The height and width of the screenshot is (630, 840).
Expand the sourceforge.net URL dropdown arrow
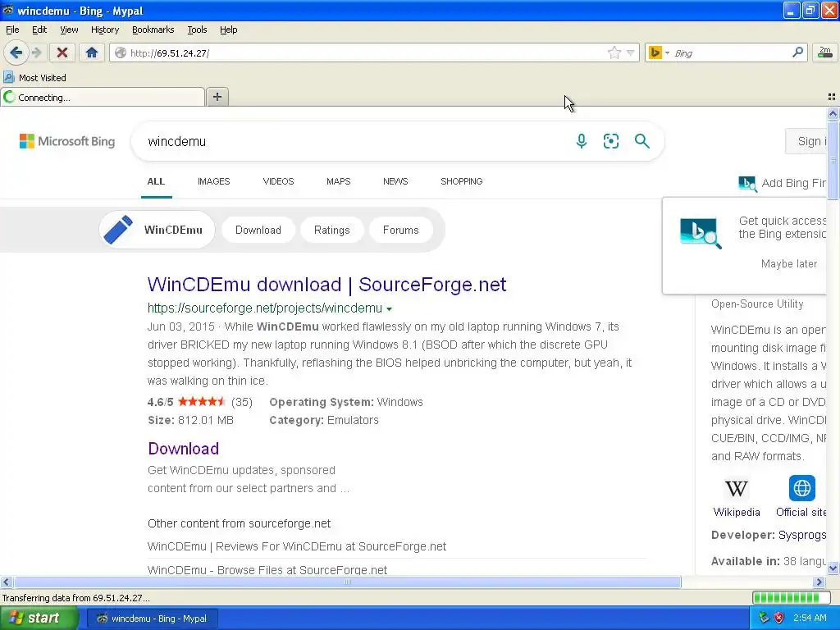coord(390,308)
